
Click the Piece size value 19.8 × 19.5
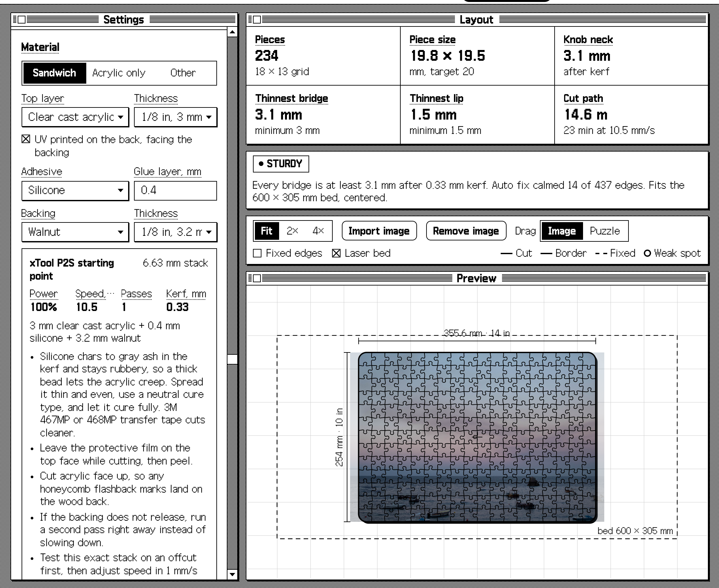click(448, 56)
